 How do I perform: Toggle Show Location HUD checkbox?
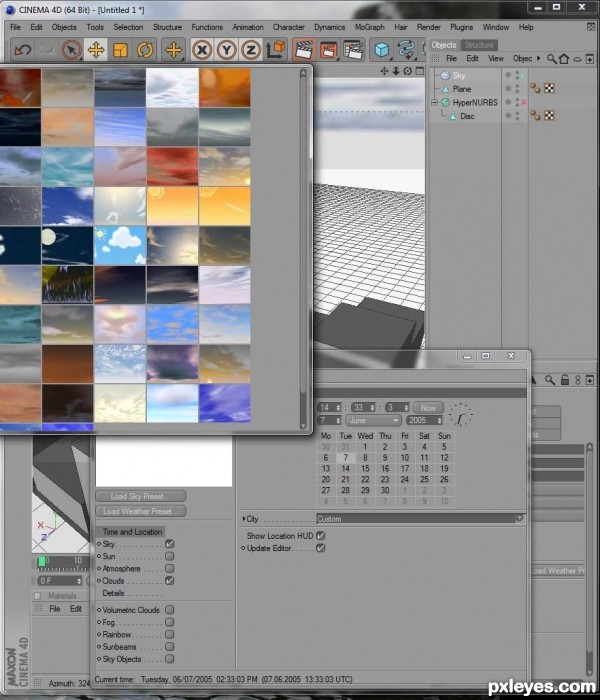(321, 535)
